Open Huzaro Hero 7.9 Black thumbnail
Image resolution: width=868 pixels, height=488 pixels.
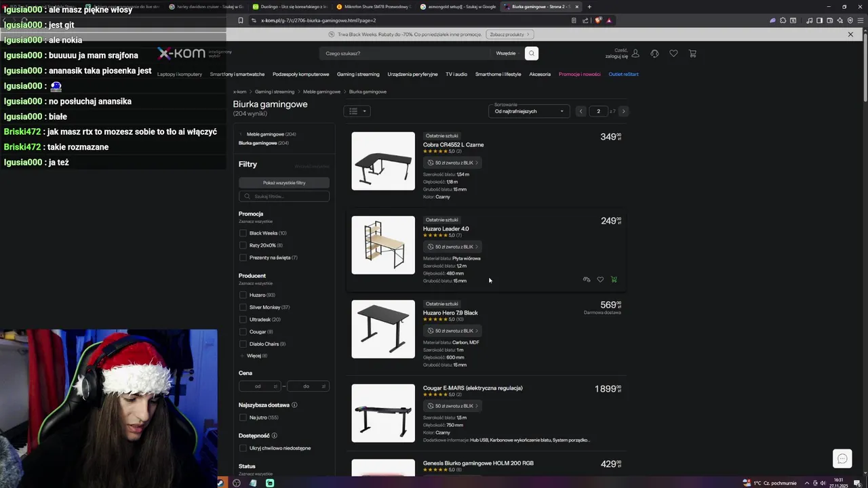pyautogui.click(x=383, y=329)
